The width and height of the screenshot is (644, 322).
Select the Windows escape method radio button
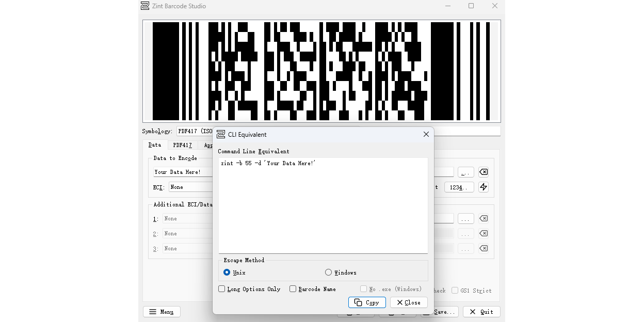pos(328,272)
